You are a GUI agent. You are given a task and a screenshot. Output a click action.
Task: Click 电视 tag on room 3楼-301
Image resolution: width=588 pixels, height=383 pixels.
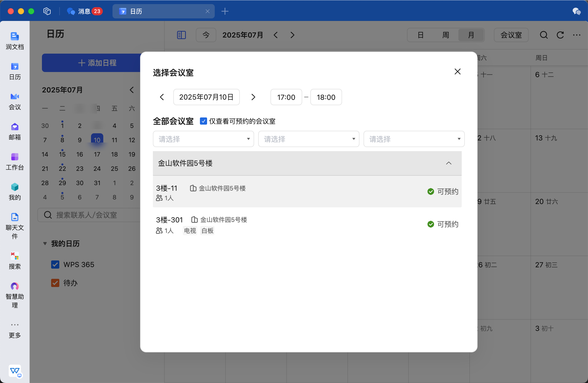click(x=190, y=231)
